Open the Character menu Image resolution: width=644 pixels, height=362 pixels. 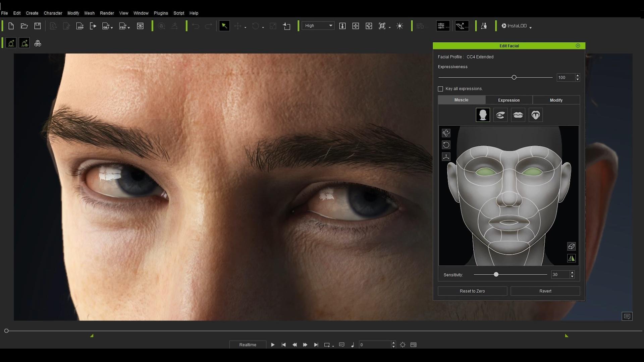53,13
